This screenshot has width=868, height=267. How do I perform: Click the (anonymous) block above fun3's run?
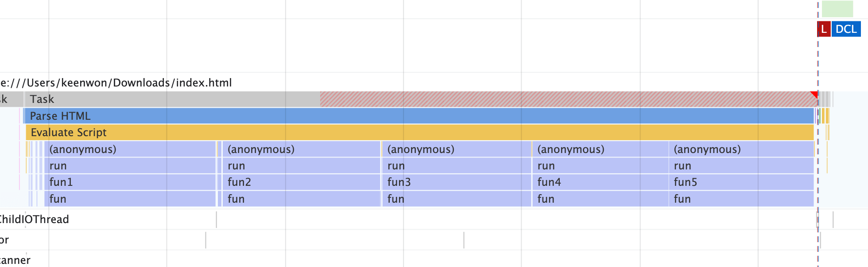(x=456, y=149)
